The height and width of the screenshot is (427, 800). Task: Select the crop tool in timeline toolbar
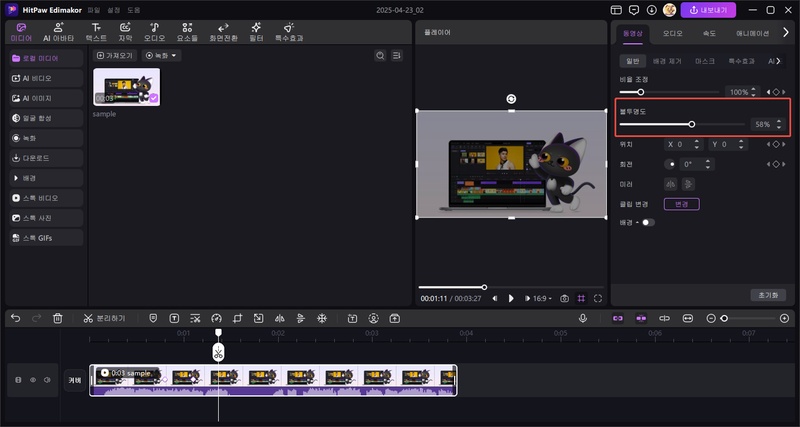237,318
